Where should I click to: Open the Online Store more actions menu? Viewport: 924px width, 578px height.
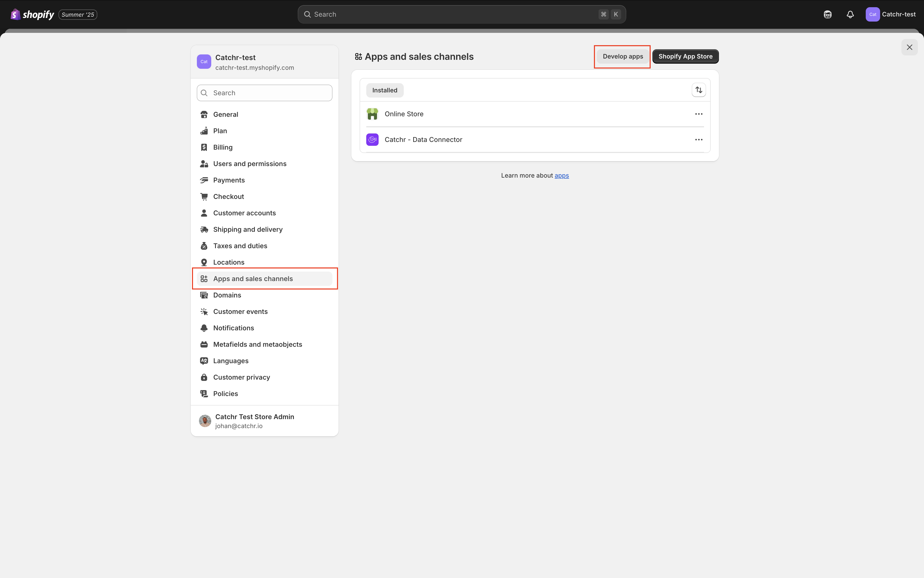(x=699, y=114)
